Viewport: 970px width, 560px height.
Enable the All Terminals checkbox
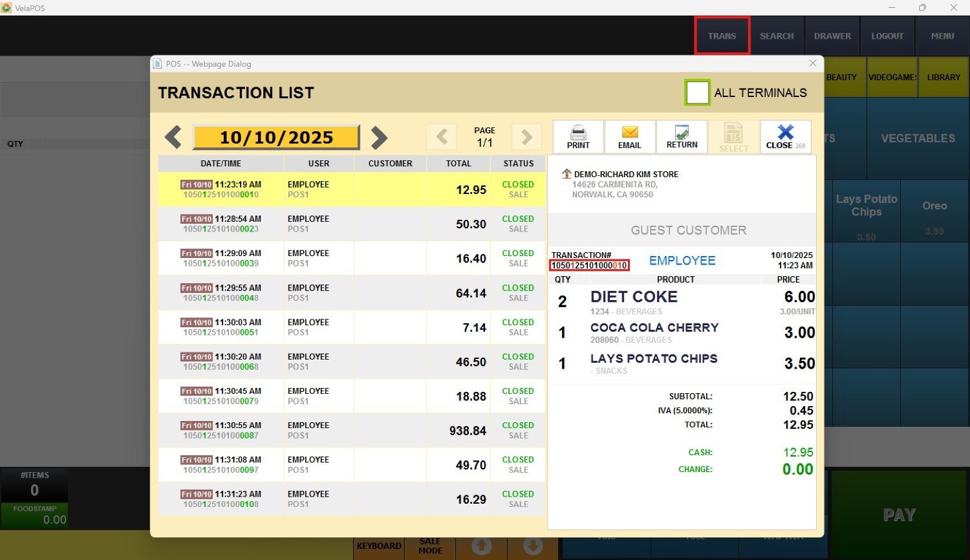(697, 92)
